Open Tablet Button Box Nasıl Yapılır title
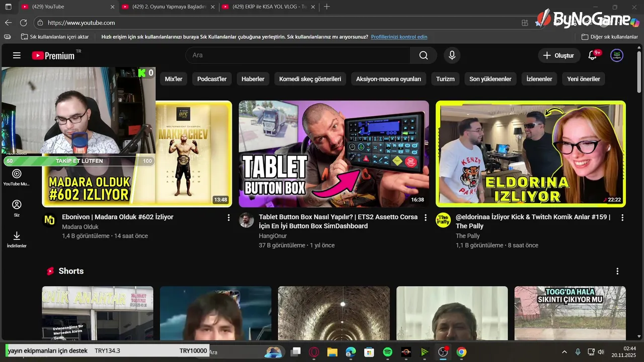 pyautogui.click(x=338, y=222)
